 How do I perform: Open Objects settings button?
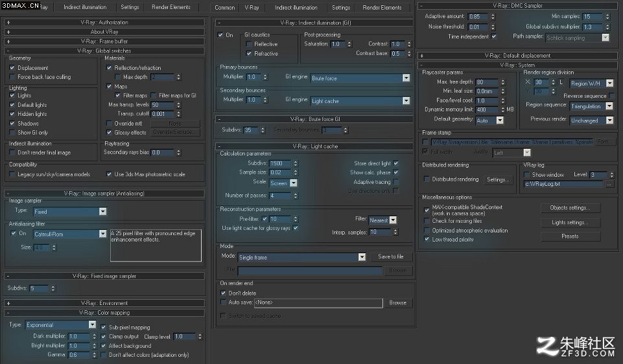pyautogui.click(x=570, y=208)
